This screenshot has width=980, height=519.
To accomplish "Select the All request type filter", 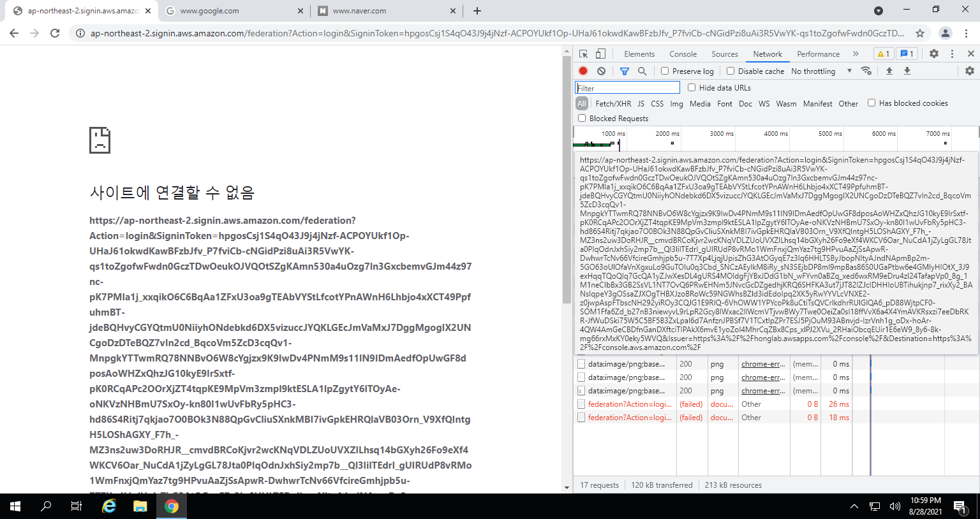I will 582,103.
